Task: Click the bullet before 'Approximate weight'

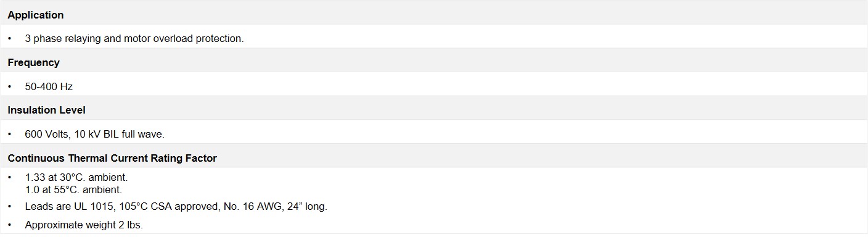Action: point(10,225)
